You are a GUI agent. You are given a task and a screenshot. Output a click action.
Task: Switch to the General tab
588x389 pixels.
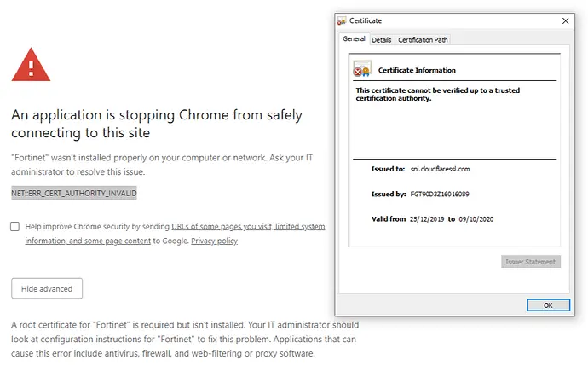coord(354,38)
